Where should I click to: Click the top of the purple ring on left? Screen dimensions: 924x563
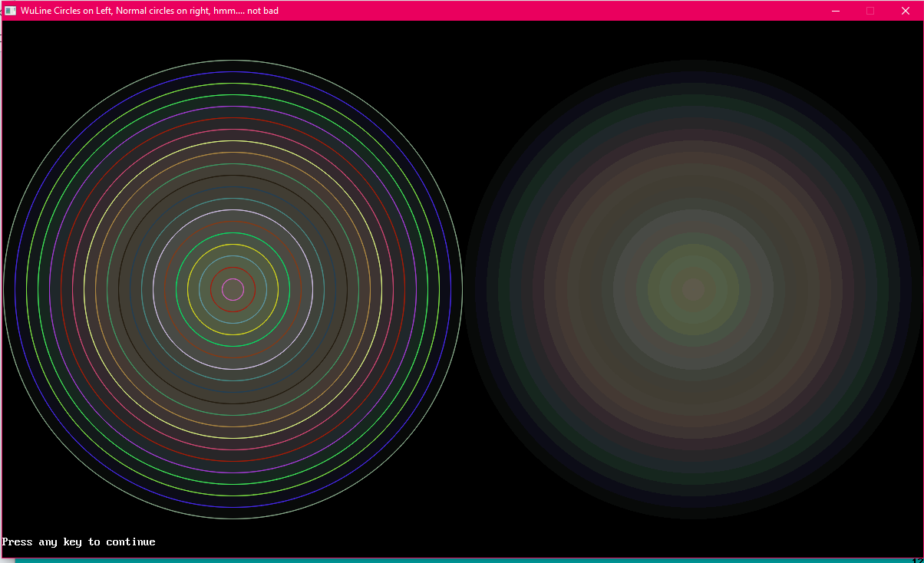(x=233, y=107)
